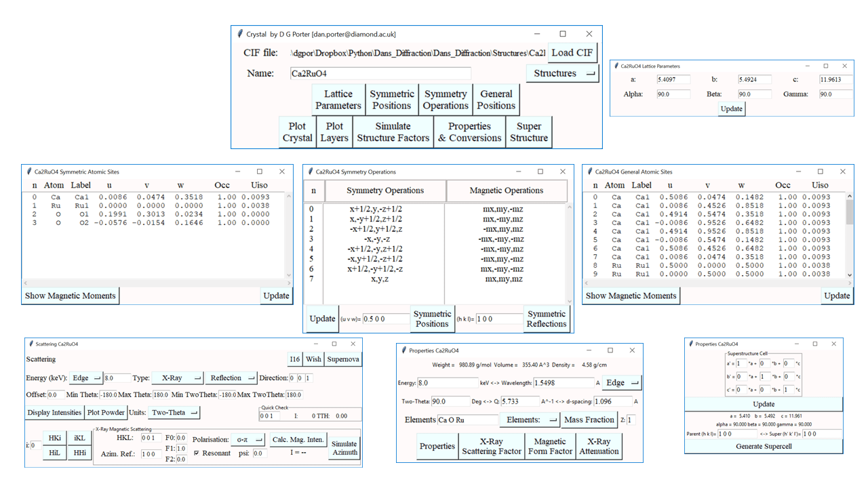Click the Mass Fraction button
868x488 pixels.
(589, 420)
